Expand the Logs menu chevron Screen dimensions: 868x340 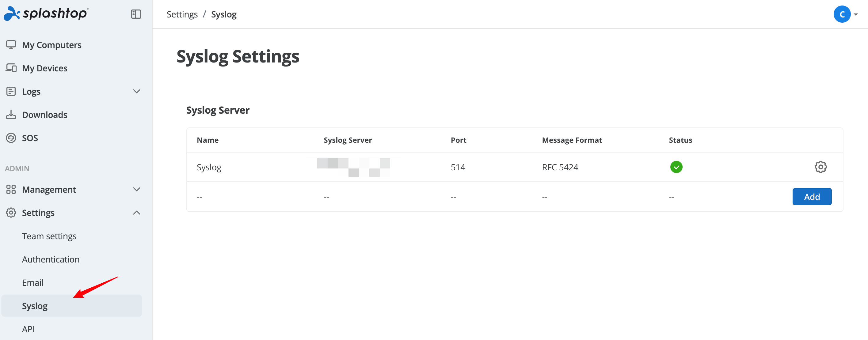tap(136, 91)
